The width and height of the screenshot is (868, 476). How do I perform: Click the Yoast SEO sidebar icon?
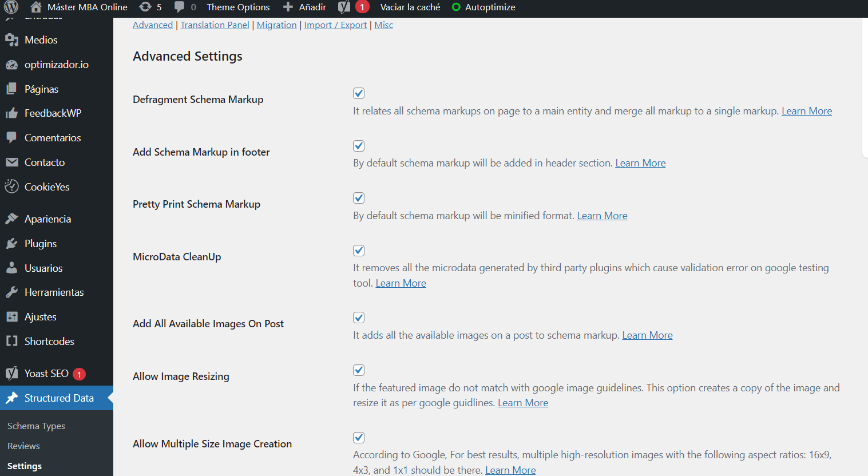coord(11,374)
